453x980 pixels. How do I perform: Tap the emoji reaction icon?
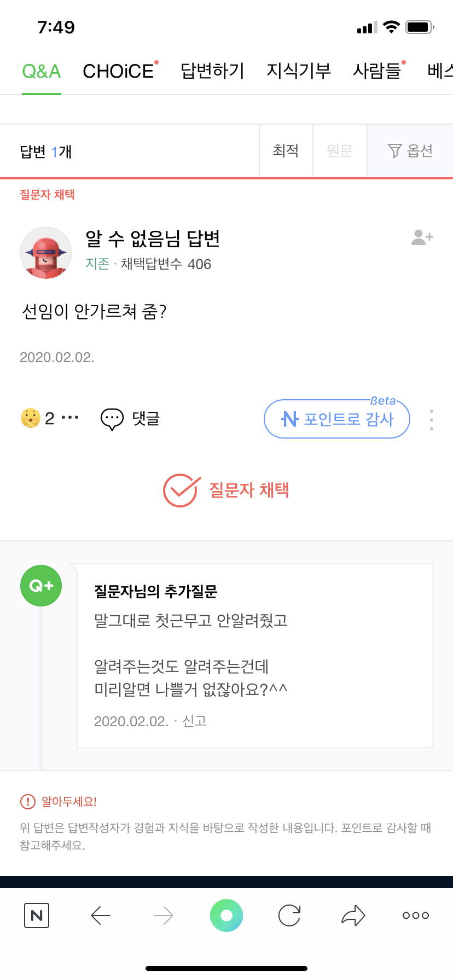(x=31, y=418)
